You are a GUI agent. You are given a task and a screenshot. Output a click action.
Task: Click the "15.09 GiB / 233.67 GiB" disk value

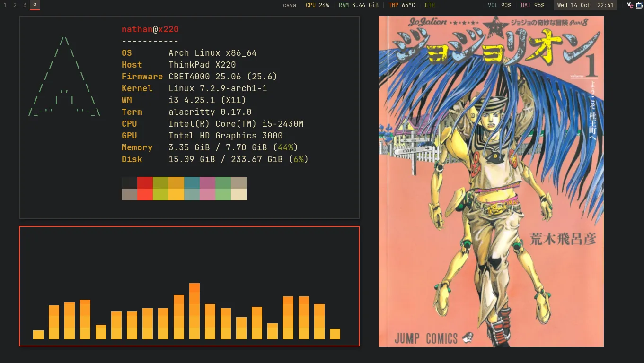click(226, 159)
